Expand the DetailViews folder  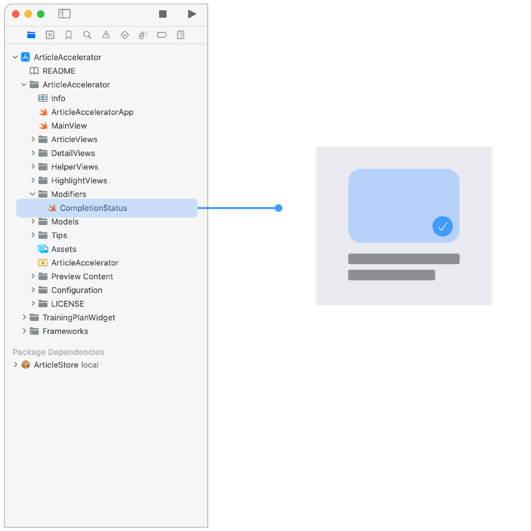[33, 153]
